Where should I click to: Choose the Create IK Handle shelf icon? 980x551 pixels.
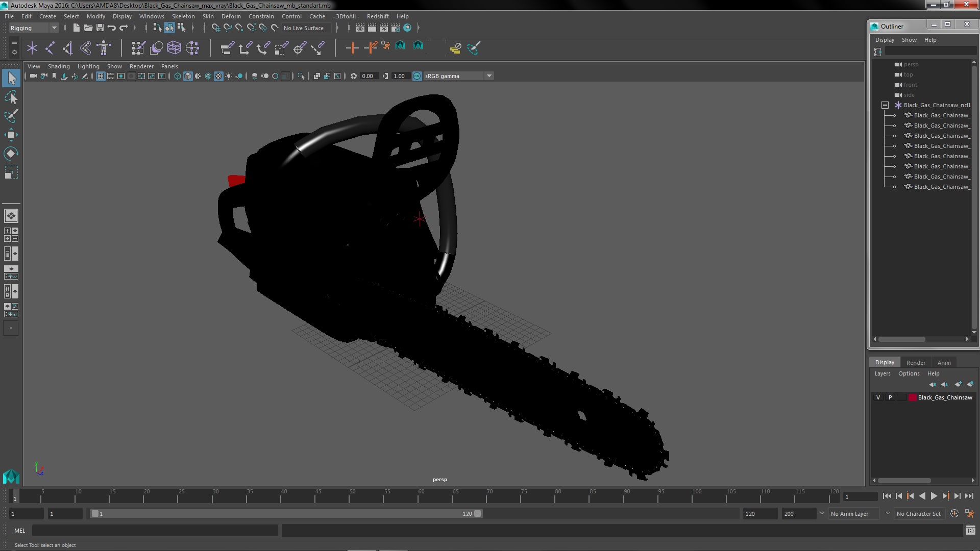67,48
